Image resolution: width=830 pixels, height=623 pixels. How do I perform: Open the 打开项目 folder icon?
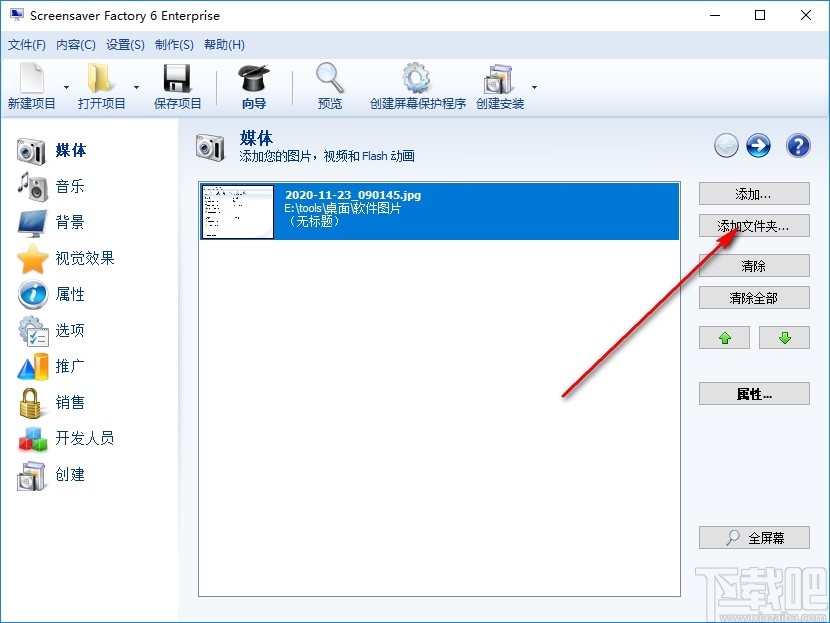101,78
